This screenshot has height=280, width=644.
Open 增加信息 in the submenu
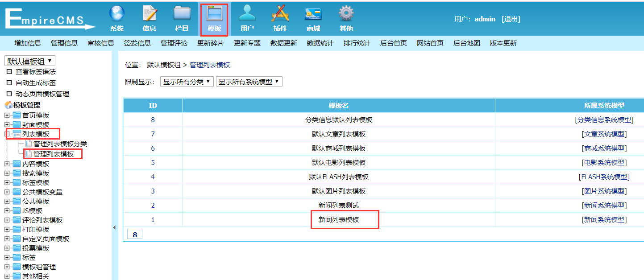(x=28, y=43)
